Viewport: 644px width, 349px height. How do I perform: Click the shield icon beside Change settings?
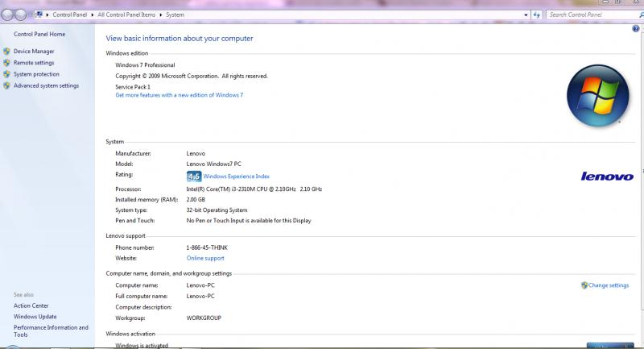584,285
